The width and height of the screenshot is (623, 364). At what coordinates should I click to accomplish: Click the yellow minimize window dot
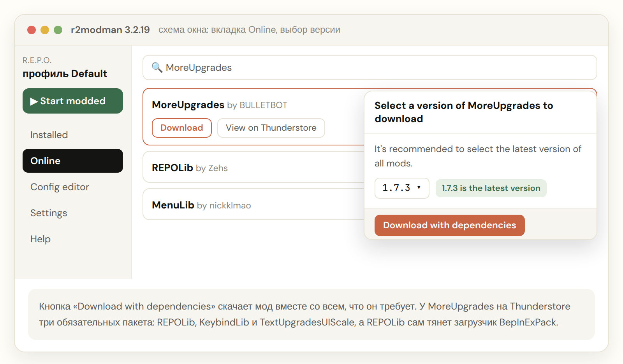tap(45, 30)
